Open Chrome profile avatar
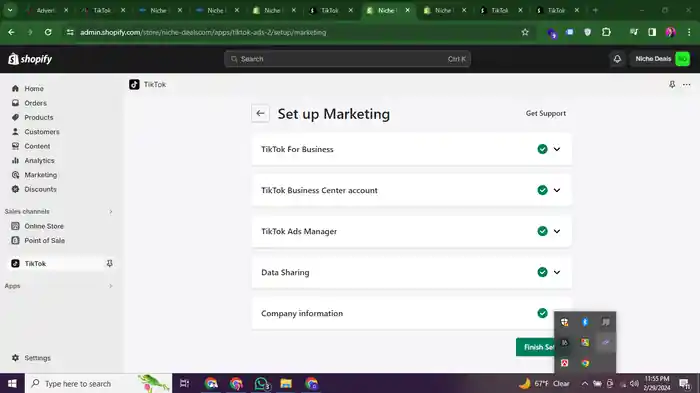700x393 pixels. (670, 32)
